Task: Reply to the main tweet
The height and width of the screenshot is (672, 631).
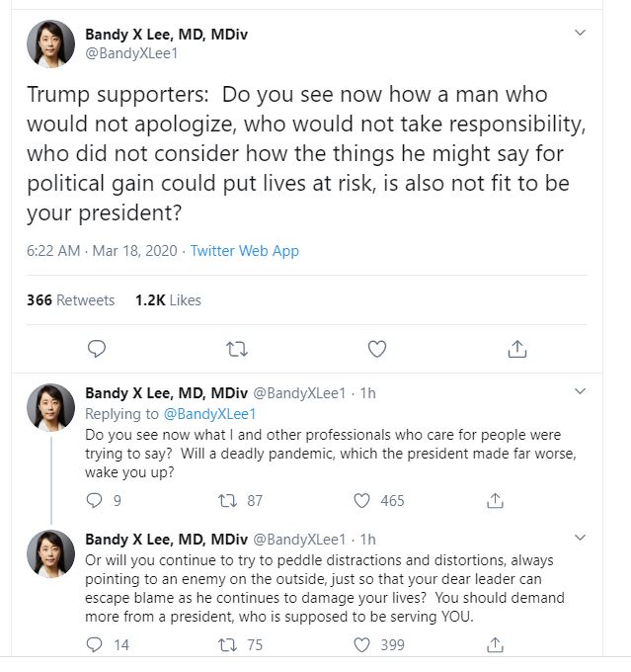Action: point(96,348)
